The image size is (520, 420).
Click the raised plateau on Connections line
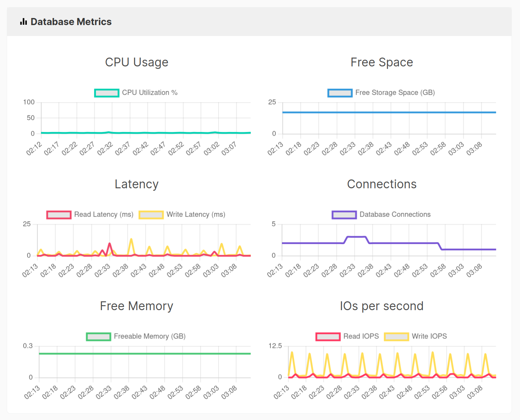[357, 237]
